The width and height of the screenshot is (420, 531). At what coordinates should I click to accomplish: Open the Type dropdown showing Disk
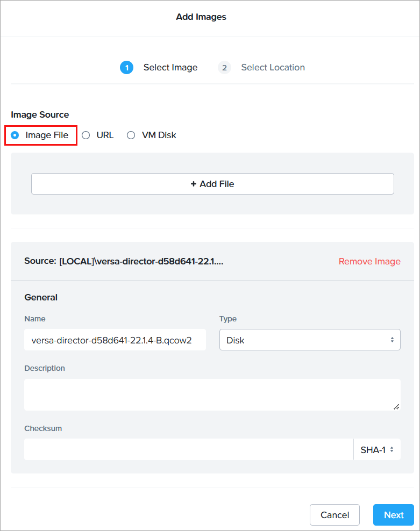pos(310,340)
